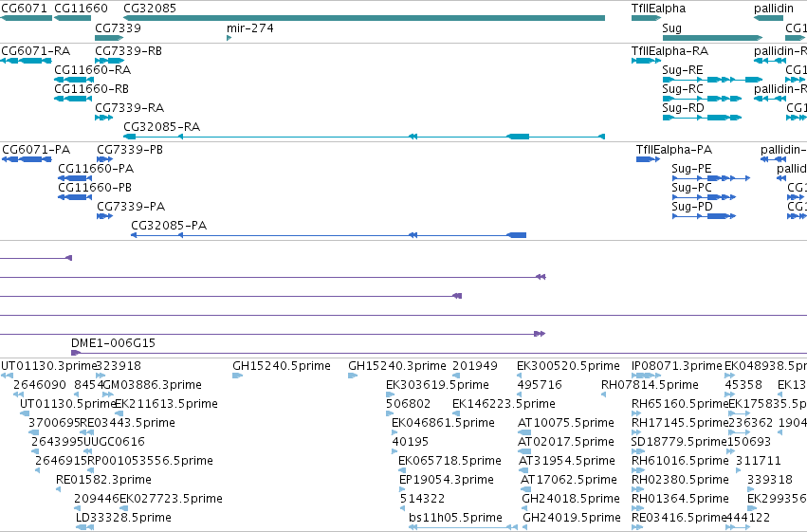Select transcript CG32085-RA
Viewport: 807px width, 532px height.
click(161, 126)
